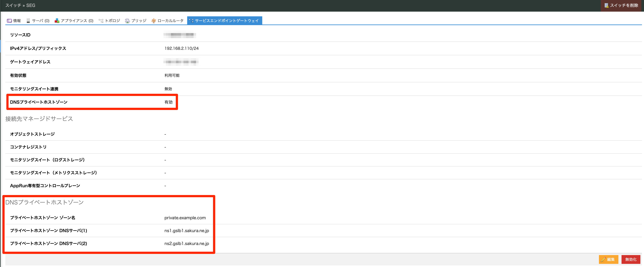
Task: Open the サーバ (0) tab
Action: pos(41,21)
